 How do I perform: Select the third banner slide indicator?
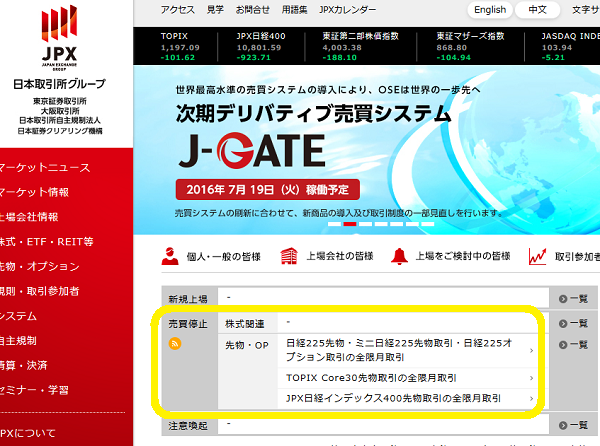tap(365, 224)
